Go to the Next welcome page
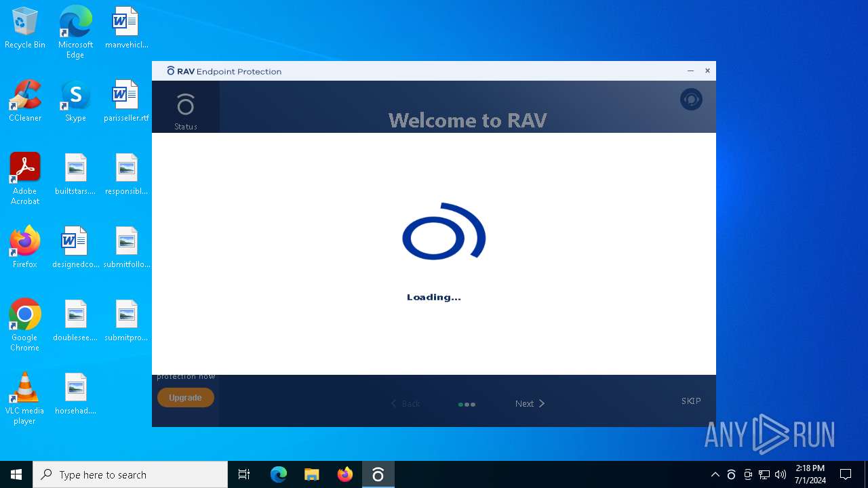The height and width of the screenshot is (488, 868). click(530, 403)
